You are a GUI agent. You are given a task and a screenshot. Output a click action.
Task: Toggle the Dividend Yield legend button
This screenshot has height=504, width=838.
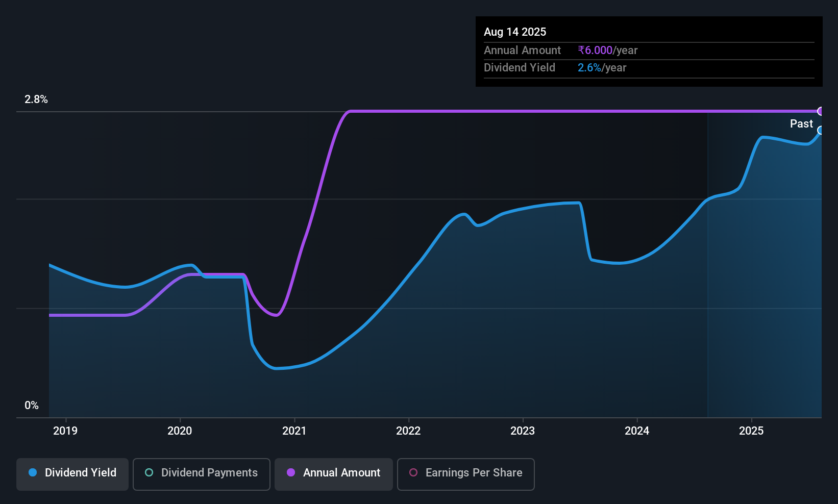[x=72, y=473]
